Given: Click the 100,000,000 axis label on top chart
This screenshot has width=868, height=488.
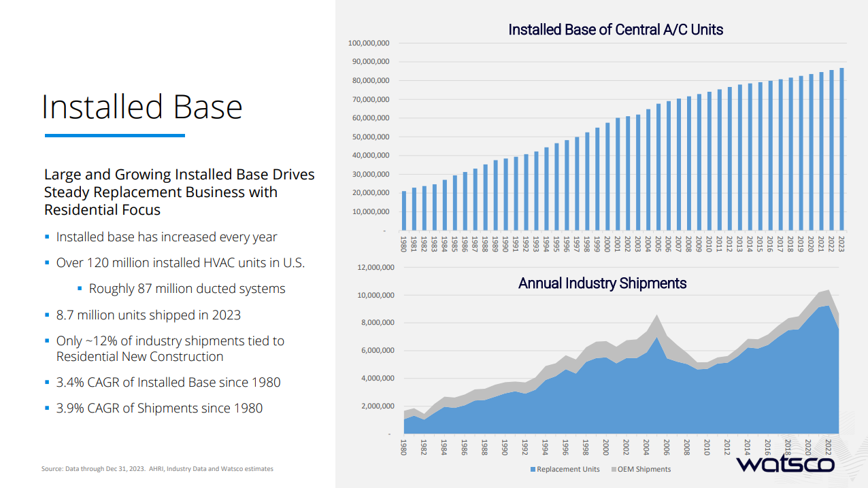Looking at the screenshot, I should click(x=368, y=43).
